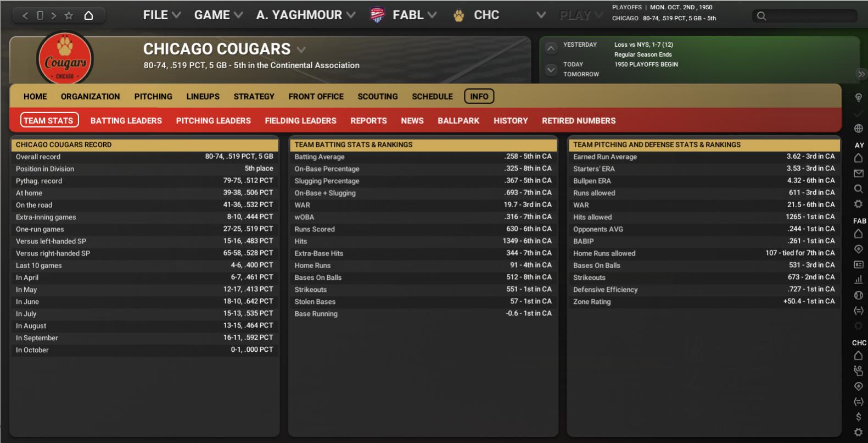Go back using the left arrow
Viewport: 868px width, 443px height.
(25, 15)
